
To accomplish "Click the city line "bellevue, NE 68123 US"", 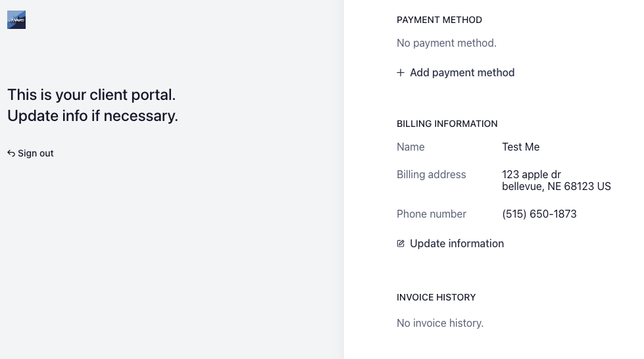I will pos(557,186).
